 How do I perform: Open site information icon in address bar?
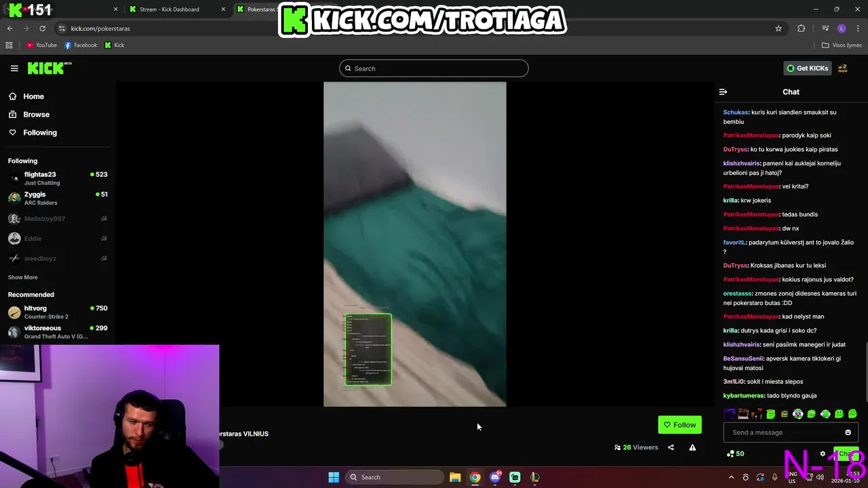coord(62,28)
